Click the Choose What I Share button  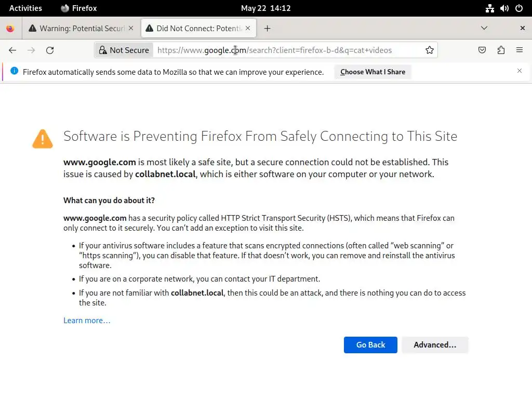coord(373,72)
